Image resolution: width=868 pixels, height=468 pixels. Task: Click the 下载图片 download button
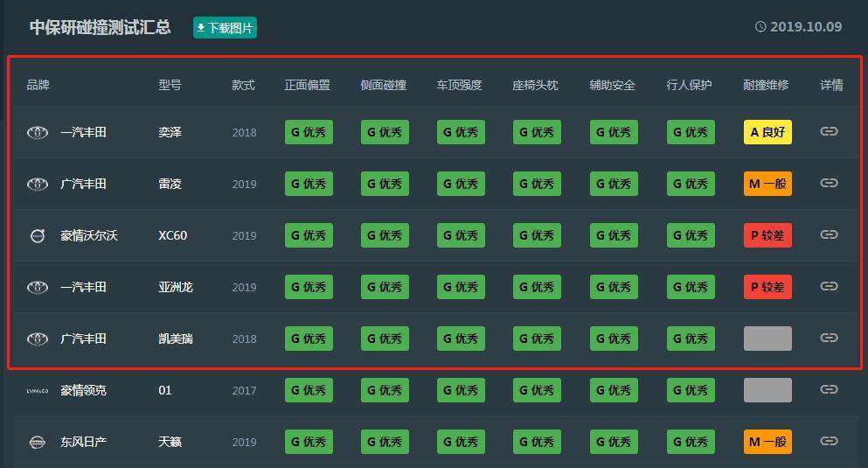click(x=225, y=28)
